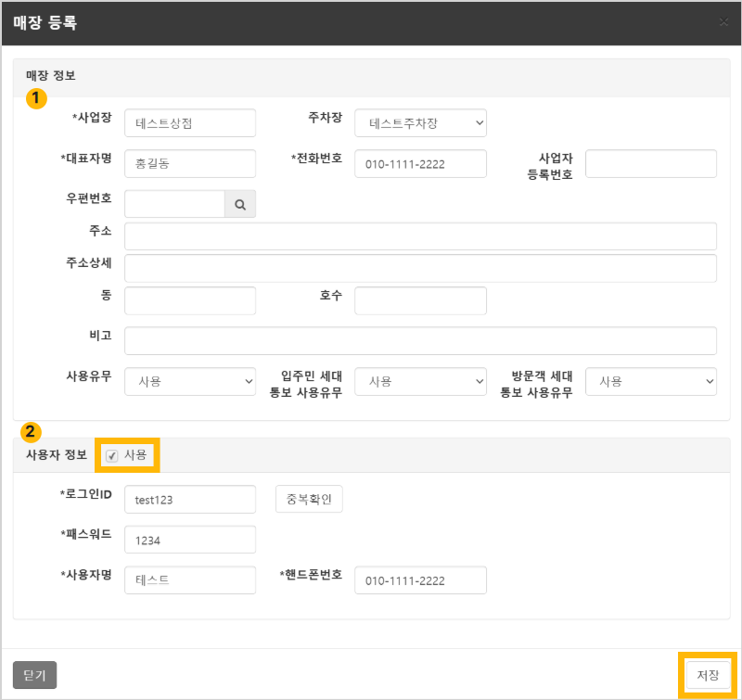Click the 닫기 button
742x700 pixels.
(35, 675)
